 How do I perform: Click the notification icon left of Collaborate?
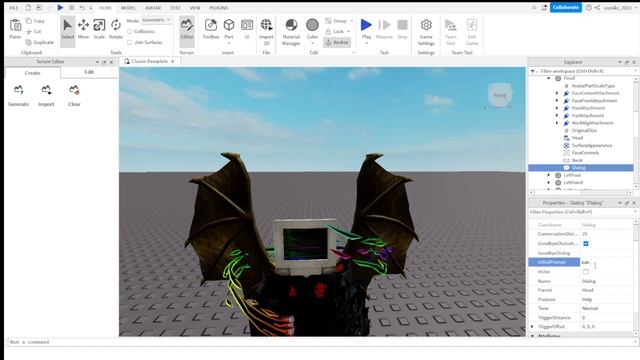click(544, 8)
